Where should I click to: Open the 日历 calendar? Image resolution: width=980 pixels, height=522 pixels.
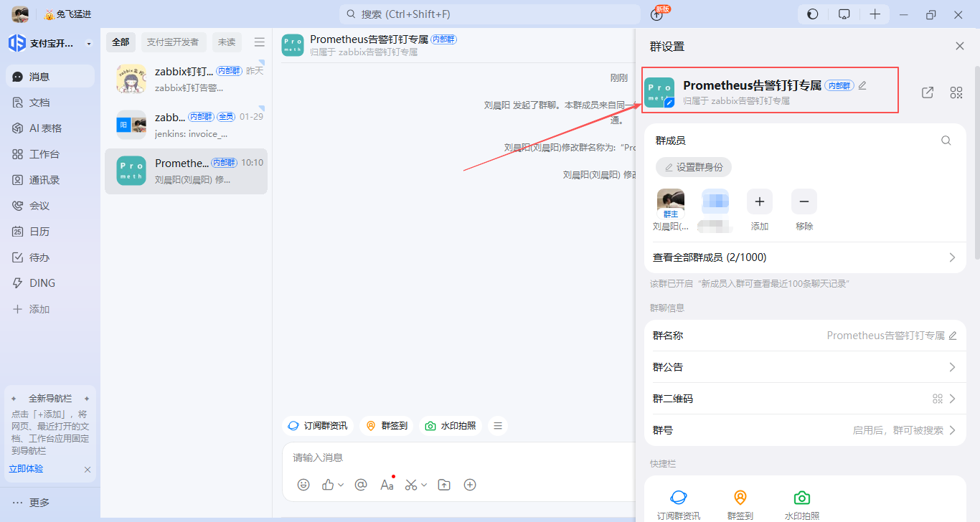tap(50, 232)
